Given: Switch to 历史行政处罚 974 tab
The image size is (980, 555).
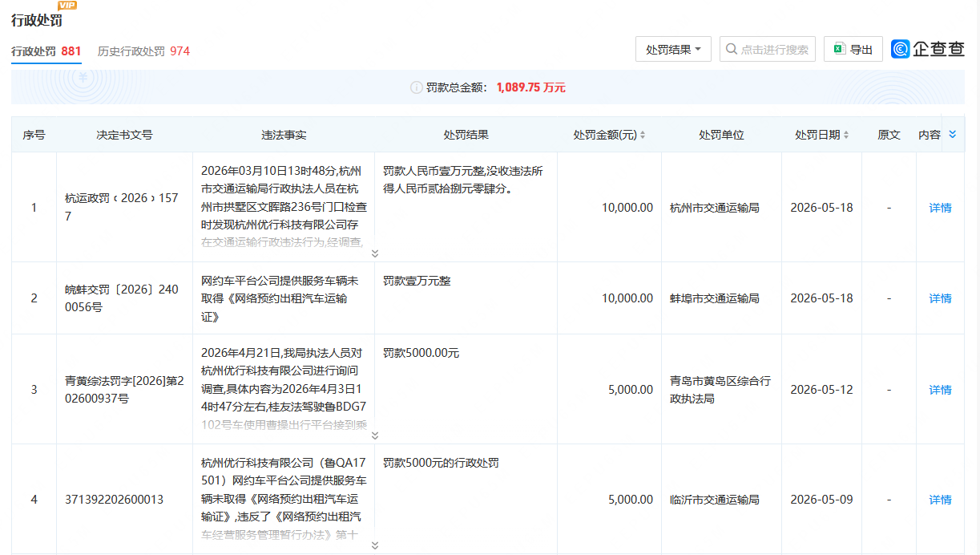Looking at the screenshot, I should pyautogui.click(x=143, y=51).
